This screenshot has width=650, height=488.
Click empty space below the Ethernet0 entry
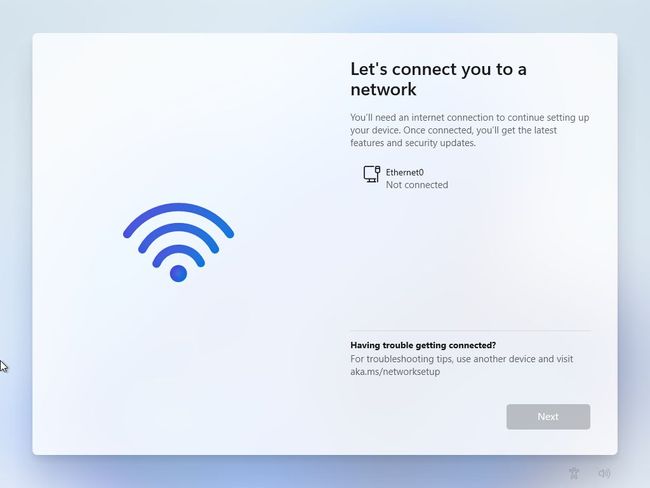471,257
